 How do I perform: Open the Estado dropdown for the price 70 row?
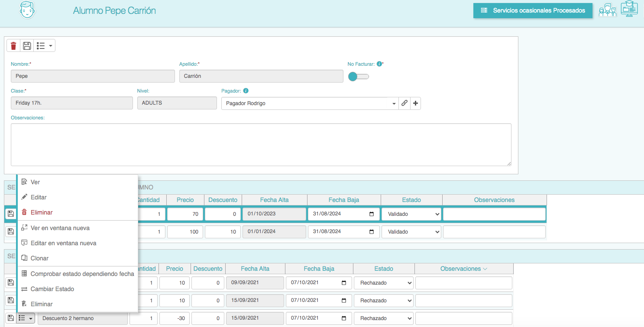click(411, 214)
